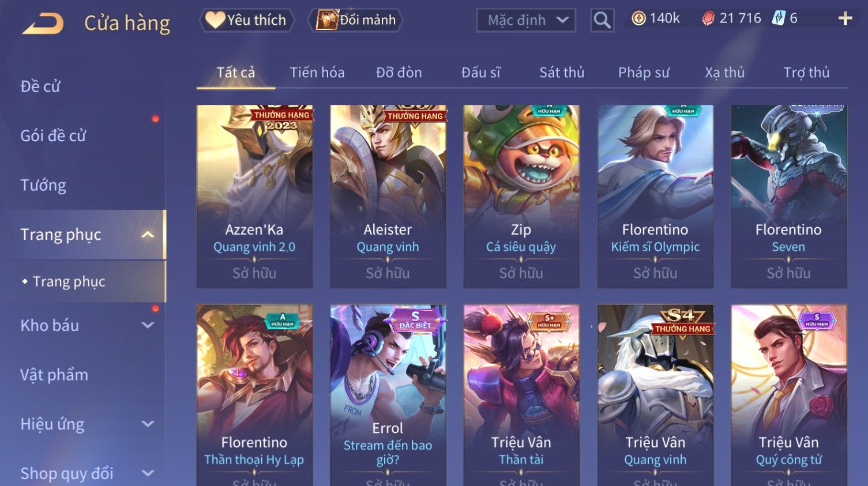Switch to the Pháp sư tab
The width and height of the screenshot is (868, 486).
click(644, 73)
